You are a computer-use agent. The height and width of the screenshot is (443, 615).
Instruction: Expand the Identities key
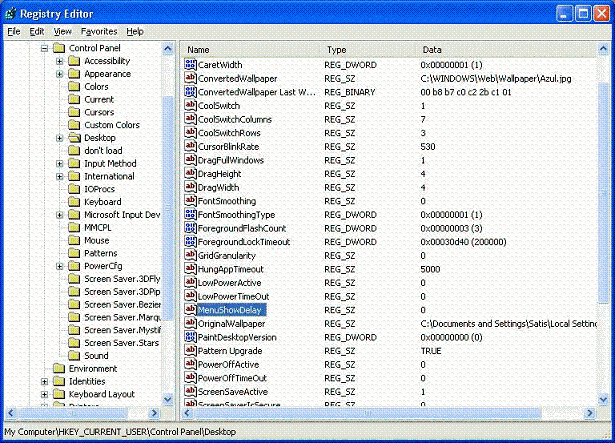click(x=44, y=381)
